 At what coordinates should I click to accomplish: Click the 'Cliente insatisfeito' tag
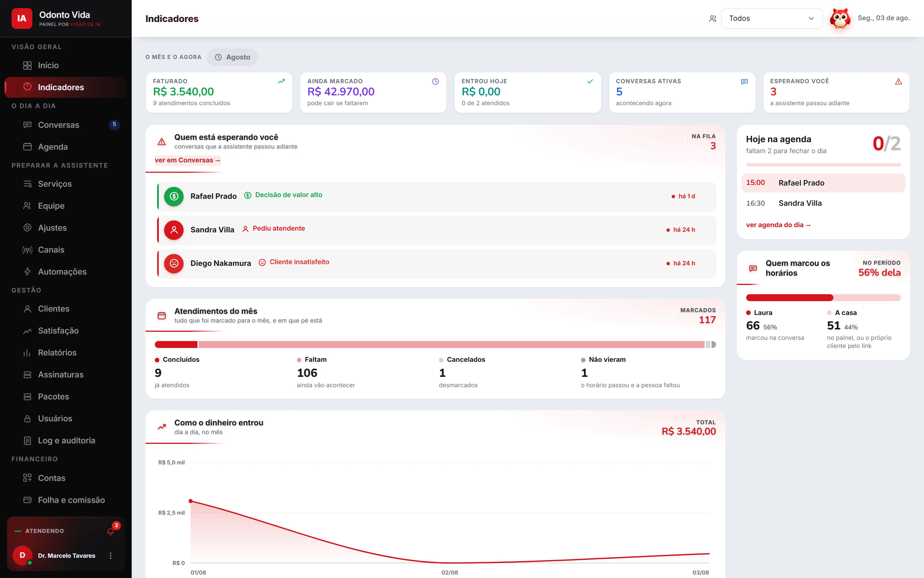[294, 262]
